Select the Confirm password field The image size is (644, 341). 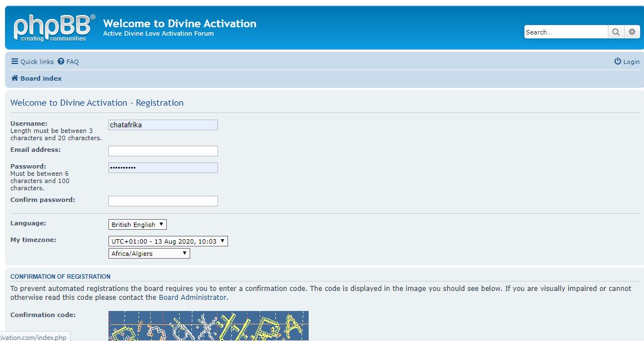[x=163, y=201]
